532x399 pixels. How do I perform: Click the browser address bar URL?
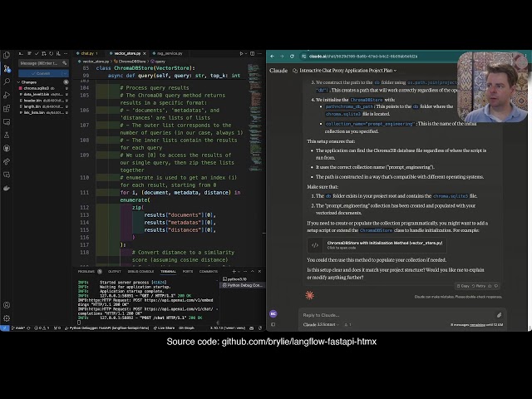click(x=363, y=57)
